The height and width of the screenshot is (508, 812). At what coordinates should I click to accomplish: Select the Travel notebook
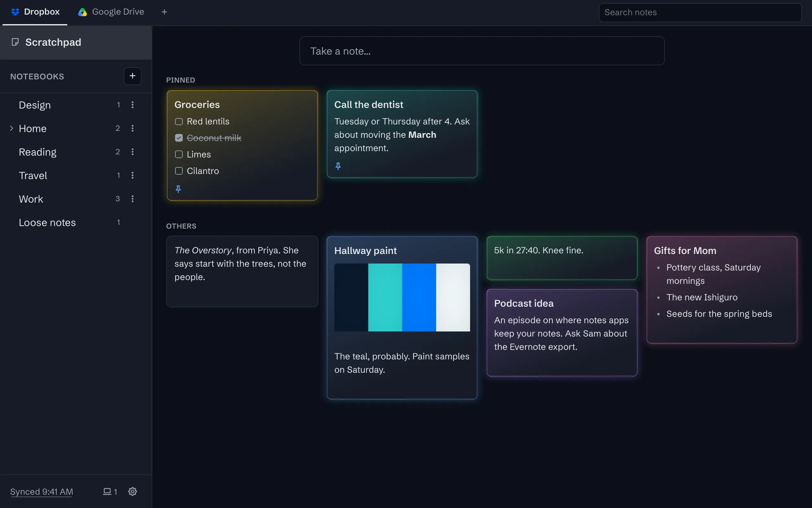[x=76, y=175]
